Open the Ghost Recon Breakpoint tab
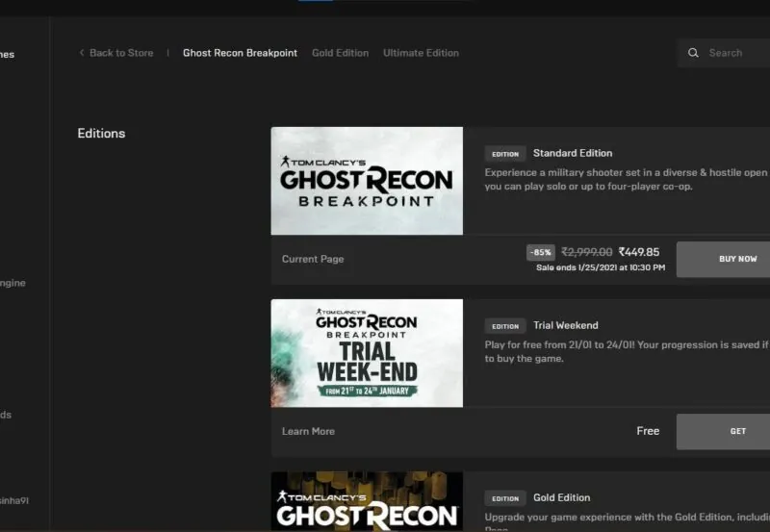770x532 pixels. [x=240, y=53]
